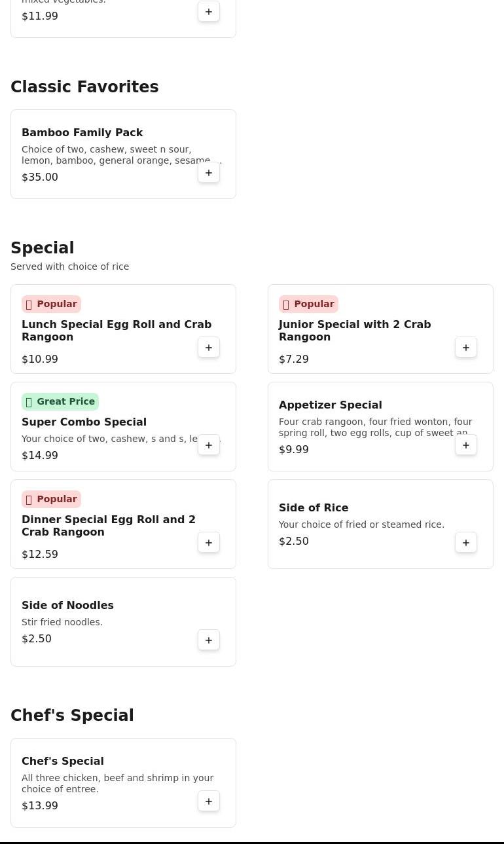504x844 pixels.
Task: Click the Side of Rice item name
Action: pos(314,508)
